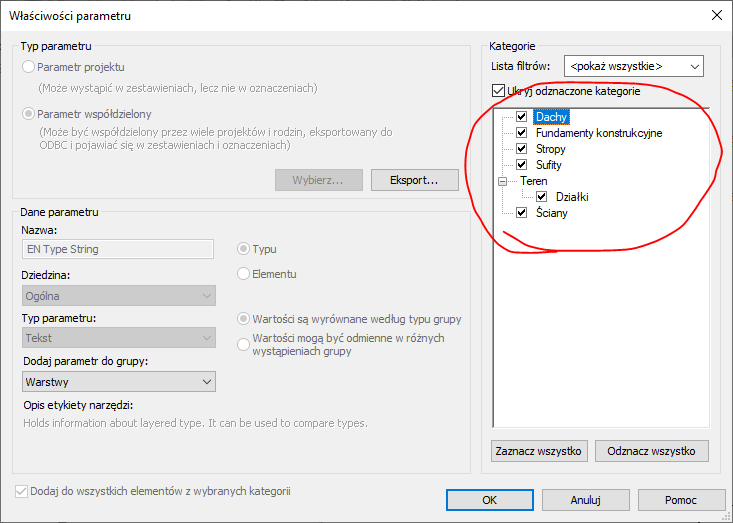The width and height of the screenshot is (733, 523).
Task: Toggle the Sufity category checkbox
Action: 521,165
